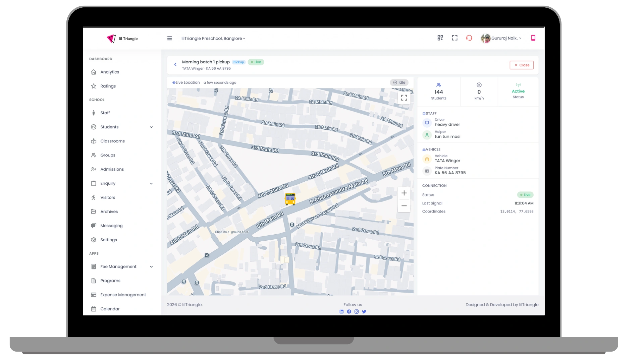Image resolution: width=644 pixels, height=362 pixels.
Task: Click the students count icon
Action: [438, 85]
